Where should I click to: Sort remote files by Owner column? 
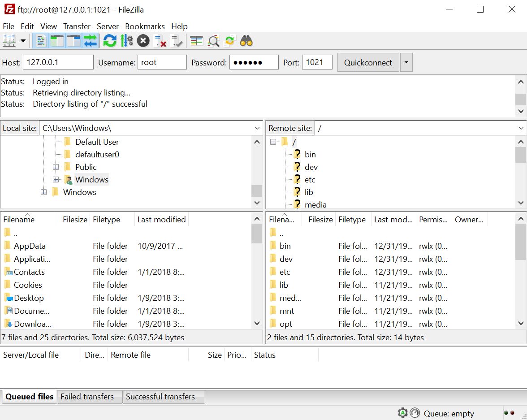[x=470, y=220]
